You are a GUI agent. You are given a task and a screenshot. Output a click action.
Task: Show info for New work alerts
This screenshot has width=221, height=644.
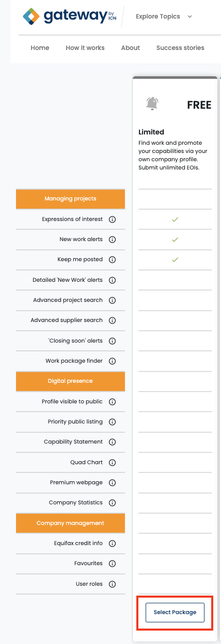[x=112, y=240]
